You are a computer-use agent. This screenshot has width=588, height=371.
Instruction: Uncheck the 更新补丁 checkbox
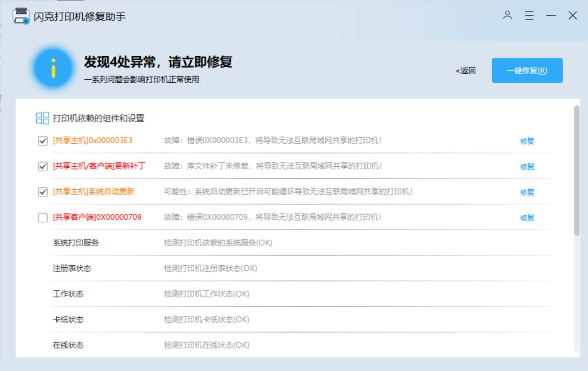click(x=43, y=166)
